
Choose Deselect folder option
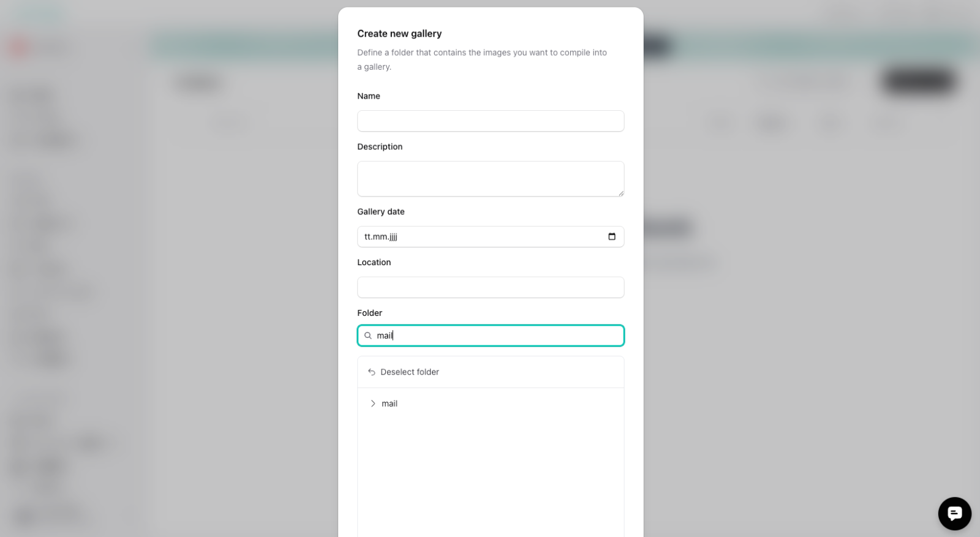click(409, 372)
